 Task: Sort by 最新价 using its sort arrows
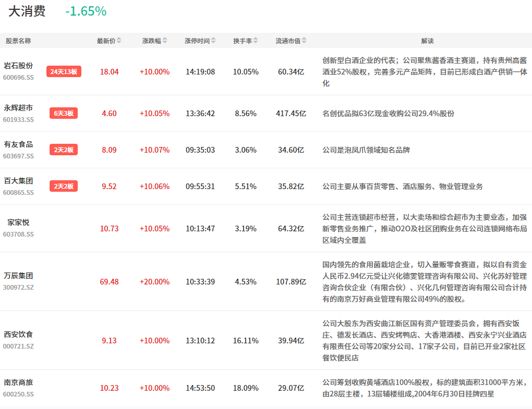(119, 41)
